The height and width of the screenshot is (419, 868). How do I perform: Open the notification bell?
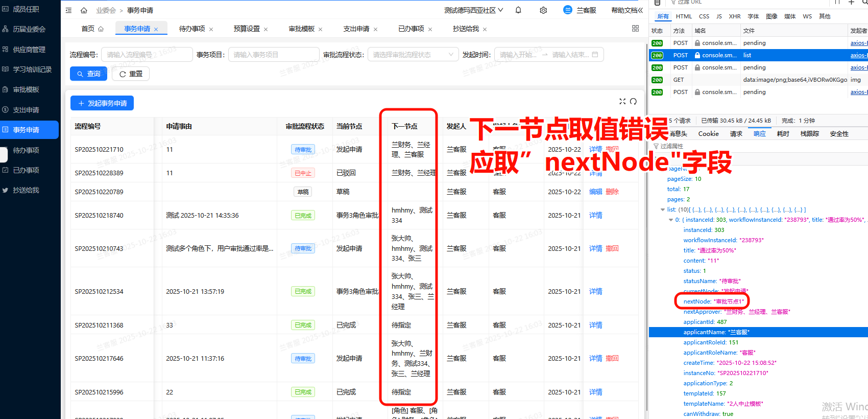[x=518, y=10]
